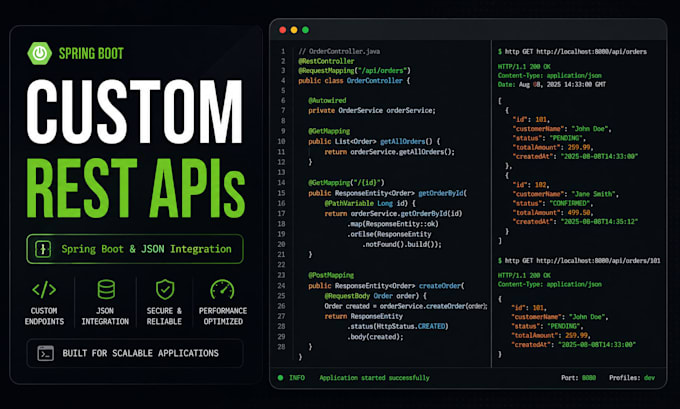Click the @RequestMapping("/api/orders") line

(x=354, y=71)
